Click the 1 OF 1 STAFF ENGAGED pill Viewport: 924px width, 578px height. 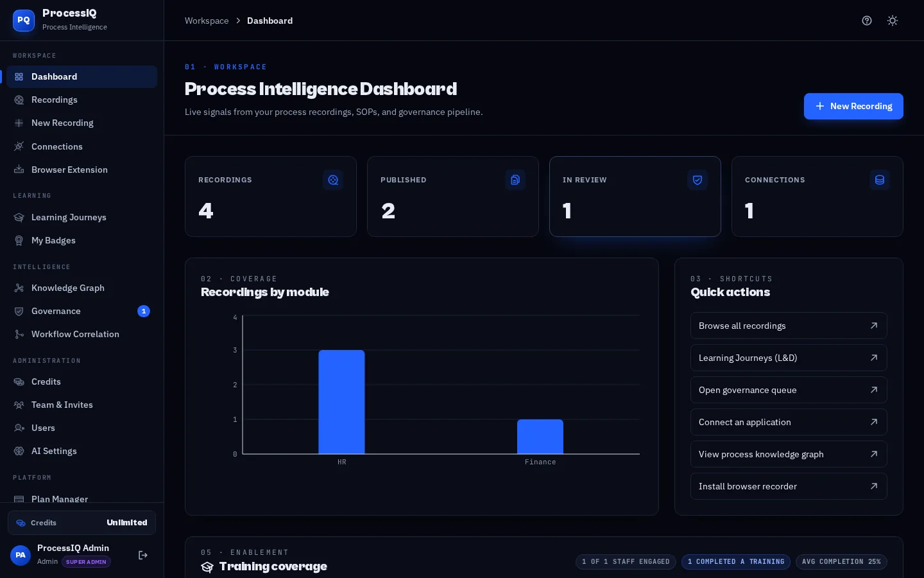626,561
